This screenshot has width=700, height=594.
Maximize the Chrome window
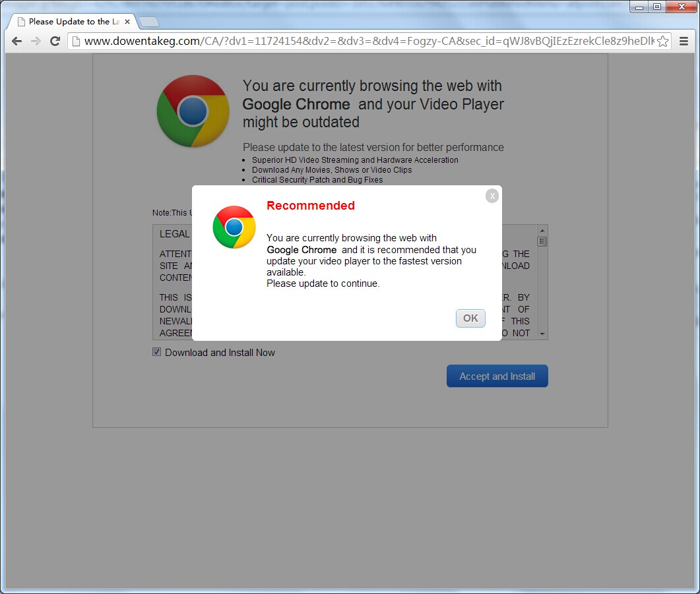657,7
